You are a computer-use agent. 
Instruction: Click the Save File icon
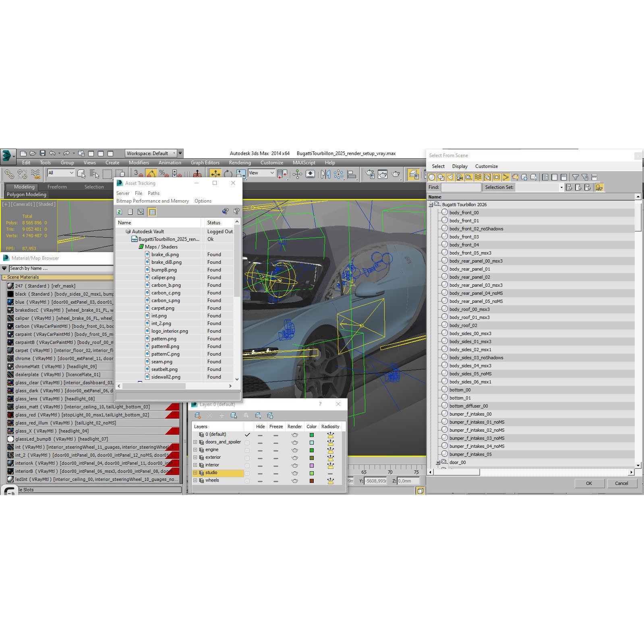42,153
